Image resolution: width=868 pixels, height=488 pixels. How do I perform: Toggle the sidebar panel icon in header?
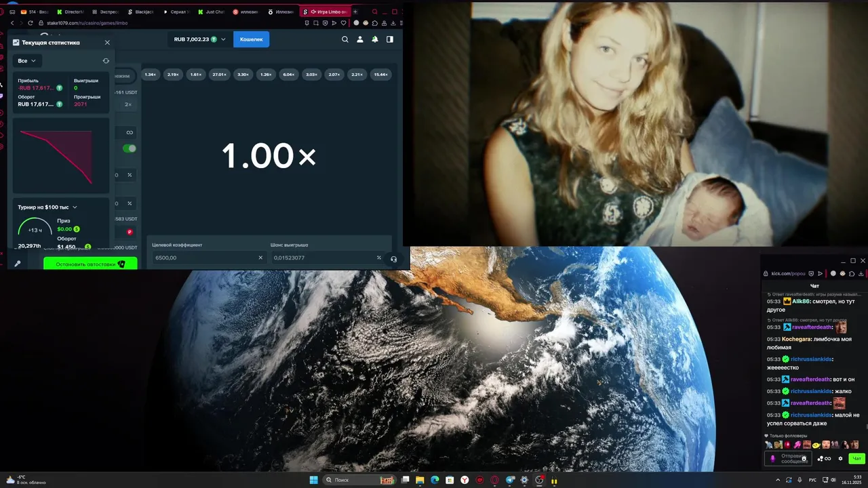pyautogui.click(x=390, y=39)
